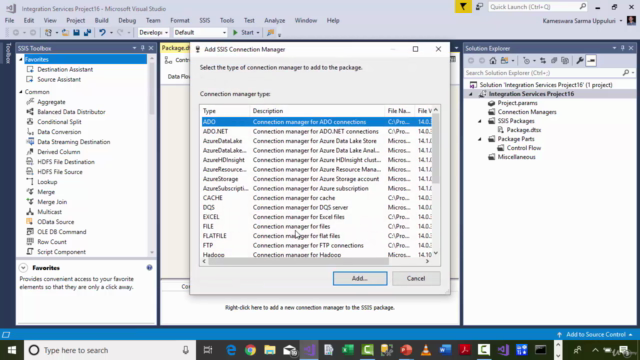
Task: Click the Undo toolbar icon
Action: 102,33
